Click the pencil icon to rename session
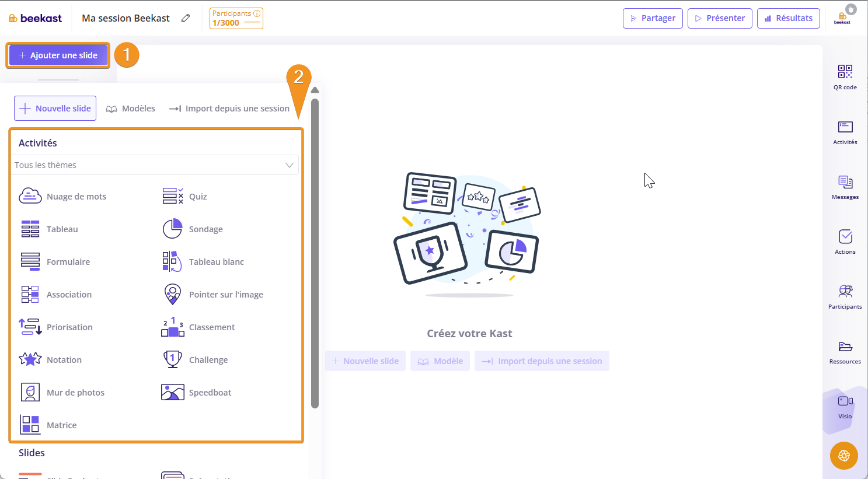Screen dimensions: 868x479 pyautogui.click(x=186, y=18)
